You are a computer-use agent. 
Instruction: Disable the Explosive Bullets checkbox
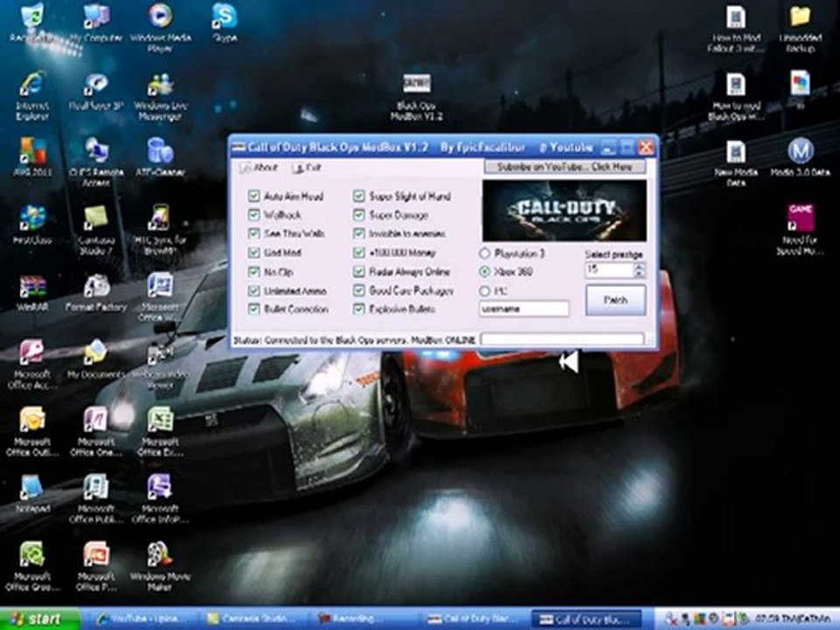[x=359, y=309]
